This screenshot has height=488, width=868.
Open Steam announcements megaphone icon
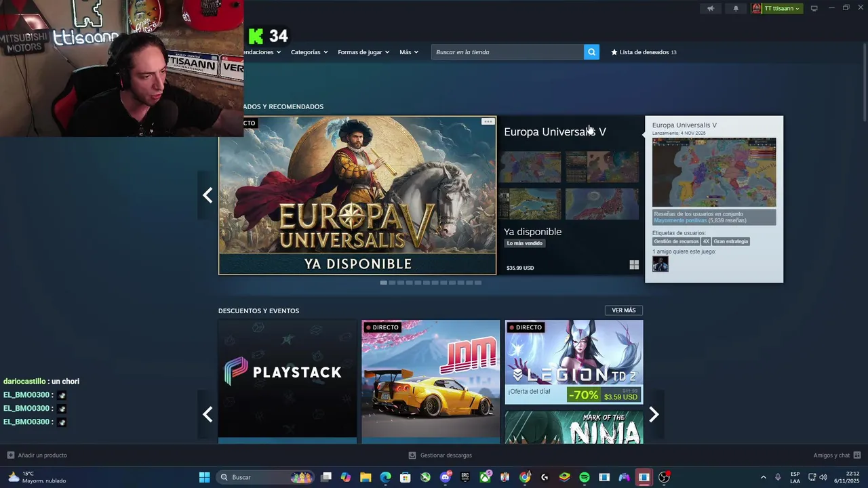point(711,8)
